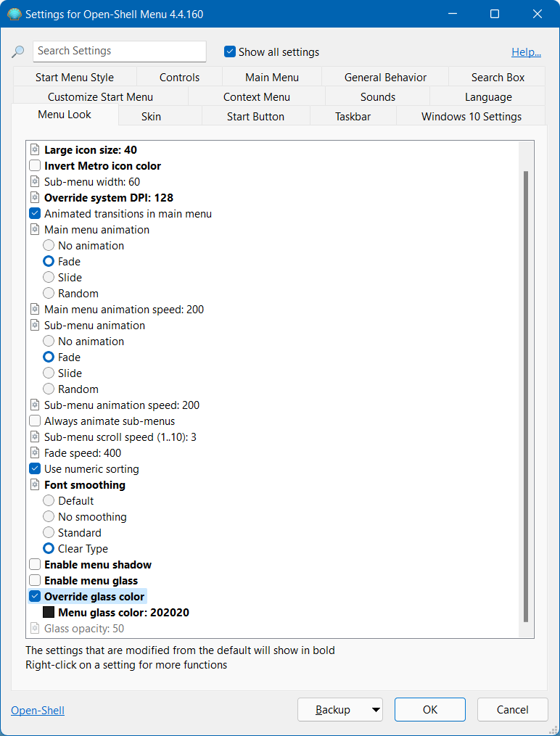The width and height of the screenshot is (560, 736).
Task: Click the setting icon beside Fade speed
Action: click(x=35, y=453)
